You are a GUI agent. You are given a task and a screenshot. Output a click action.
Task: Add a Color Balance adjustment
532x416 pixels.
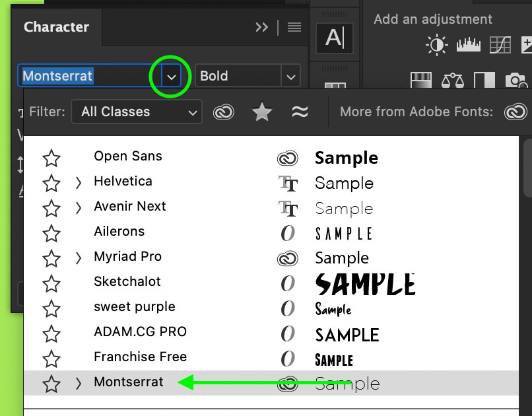455,79
